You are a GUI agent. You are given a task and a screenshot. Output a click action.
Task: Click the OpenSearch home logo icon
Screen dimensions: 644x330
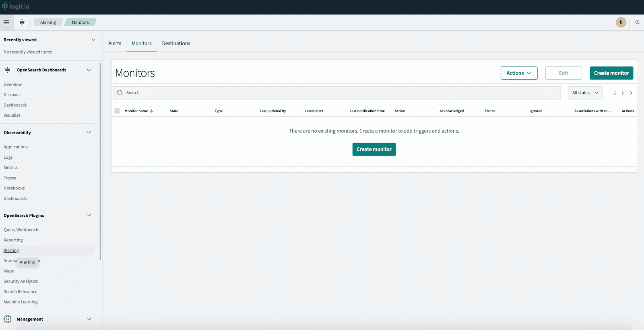(x=22, y=23)
